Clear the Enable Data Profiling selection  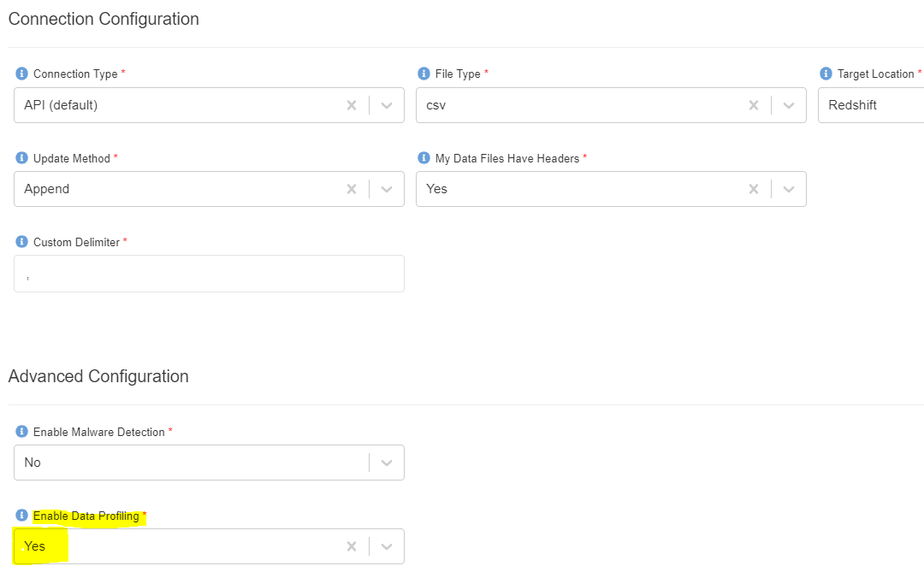coord(352,546)
